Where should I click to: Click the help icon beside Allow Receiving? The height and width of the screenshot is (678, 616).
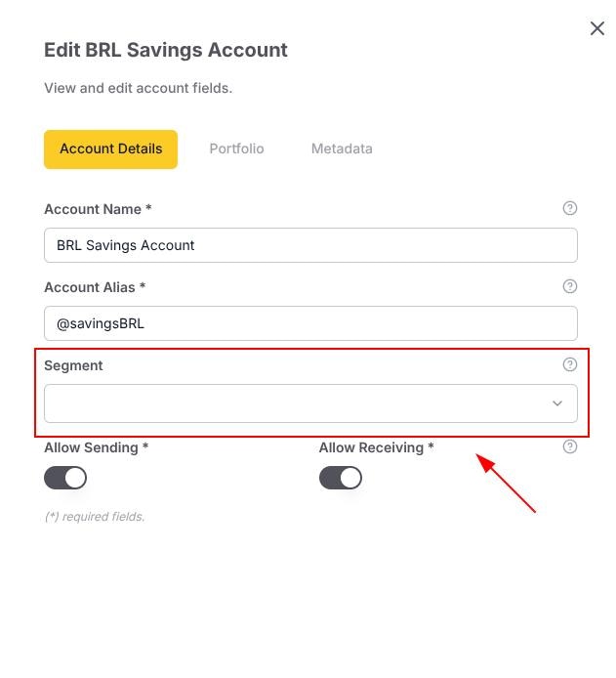coord(570,446)
